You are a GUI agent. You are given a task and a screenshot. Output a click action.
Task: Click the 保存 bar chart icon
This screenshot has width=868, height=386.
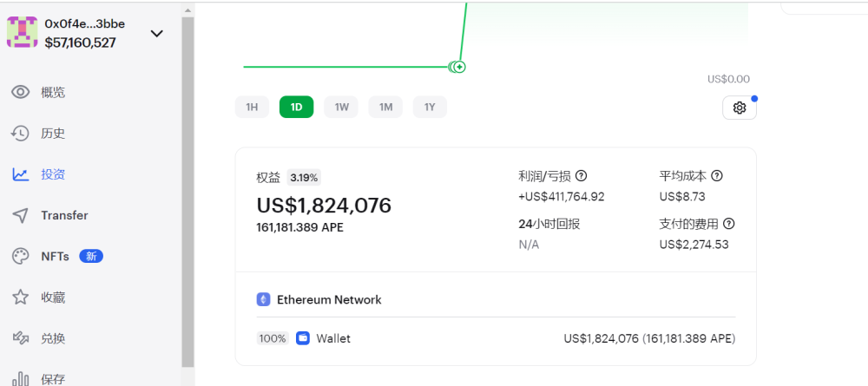(x=21, y=379)
